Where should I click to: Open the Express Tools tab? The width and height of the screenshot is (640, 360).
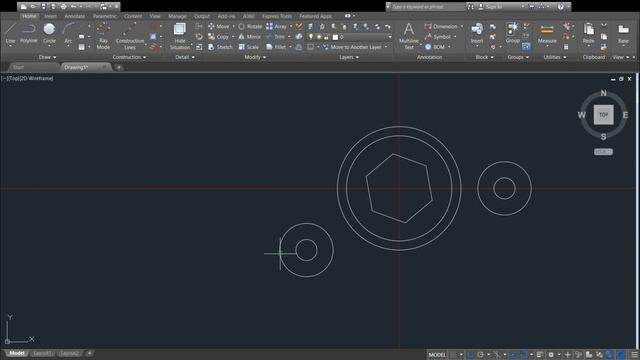pos(277,16)
